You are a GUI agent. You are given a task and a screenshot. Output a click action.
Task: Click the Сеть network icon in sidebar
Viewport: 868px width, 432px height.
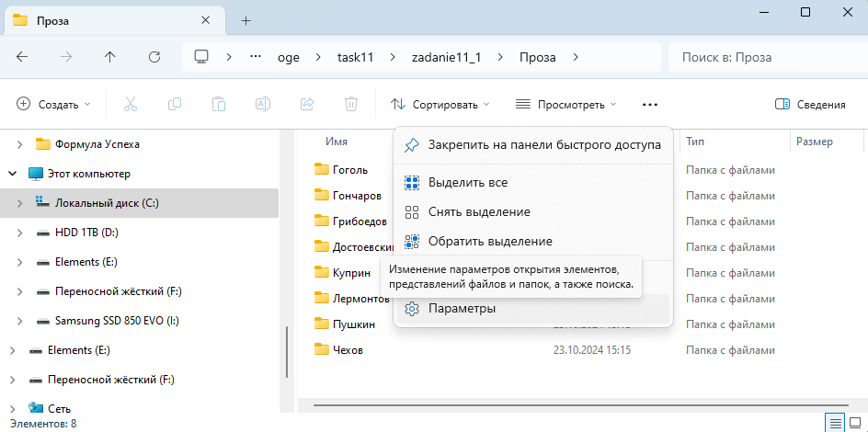(x=36, y=408)
